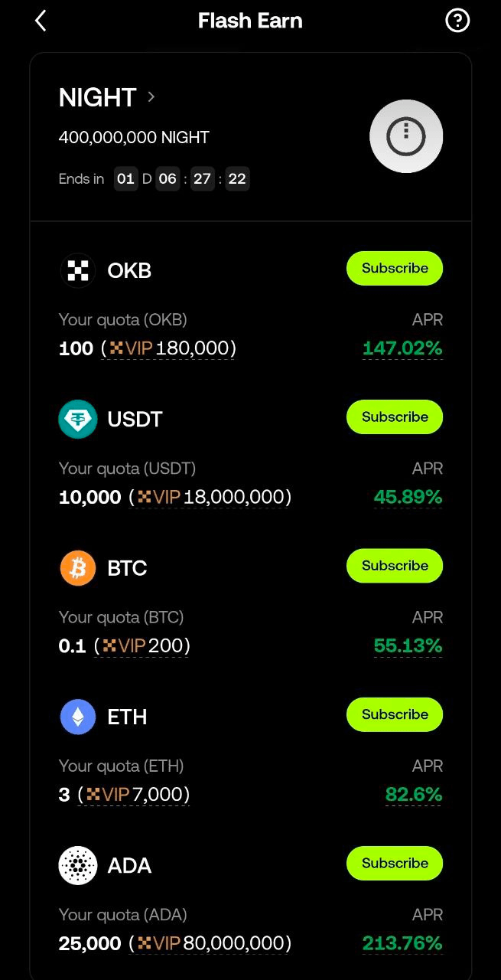501x980 pixels.
Task: Click the USDT token icon
Action: coord(76,419)
